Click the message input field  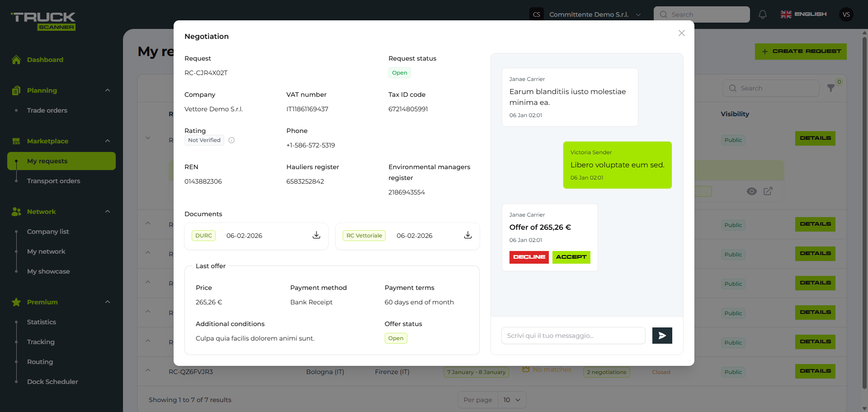coord(573,336)
